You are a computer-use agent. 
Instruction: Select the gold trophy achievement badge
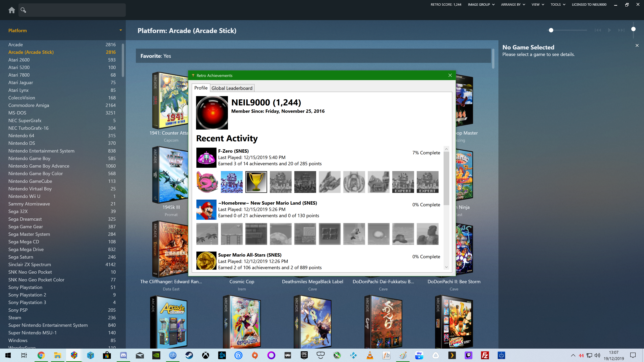point(256,182)
